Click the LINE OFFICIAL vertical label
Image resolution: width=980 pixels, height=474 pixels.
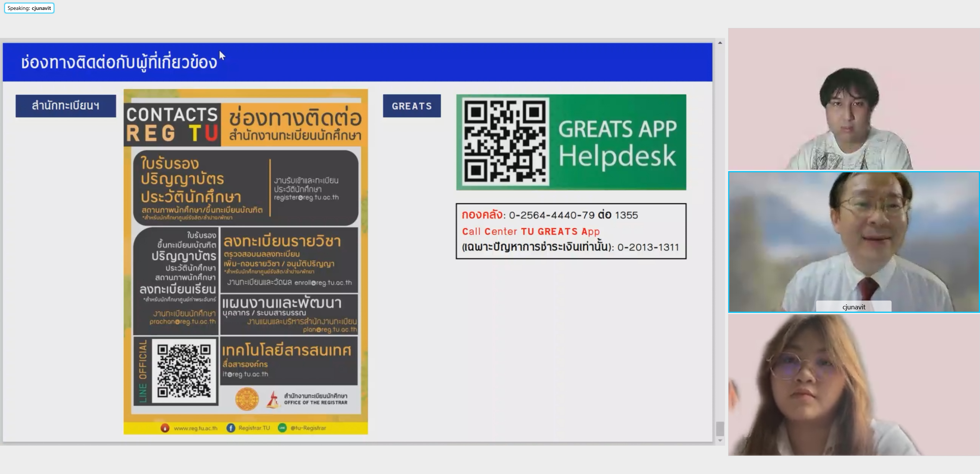[x=143, y=371]
